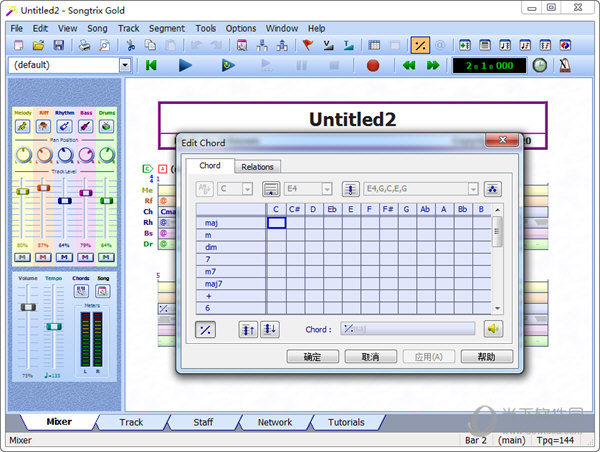This screenshot has height=452, width=600.
Task: Click the Chord name input field
Action: (x=408, y=329)
